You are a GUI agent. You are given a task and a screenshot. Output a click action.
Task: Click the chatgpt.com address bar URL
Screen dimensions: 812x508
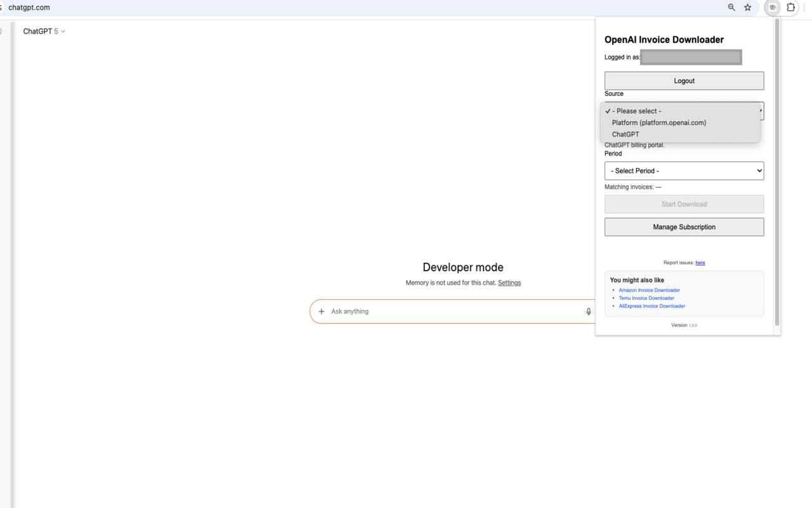tap(29, 8)
